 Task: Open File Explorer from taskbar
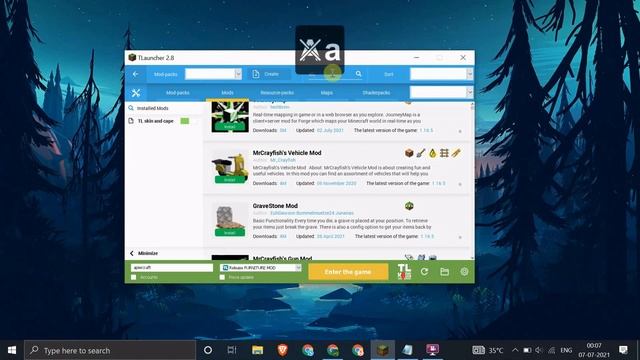coord(258,350)
